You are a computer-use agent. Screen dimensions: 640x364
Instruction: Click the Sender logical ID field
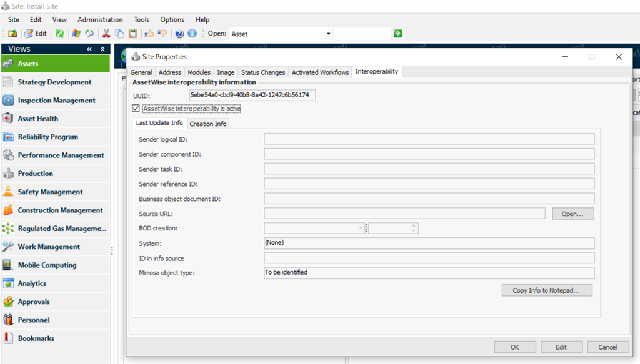[429, 139]
